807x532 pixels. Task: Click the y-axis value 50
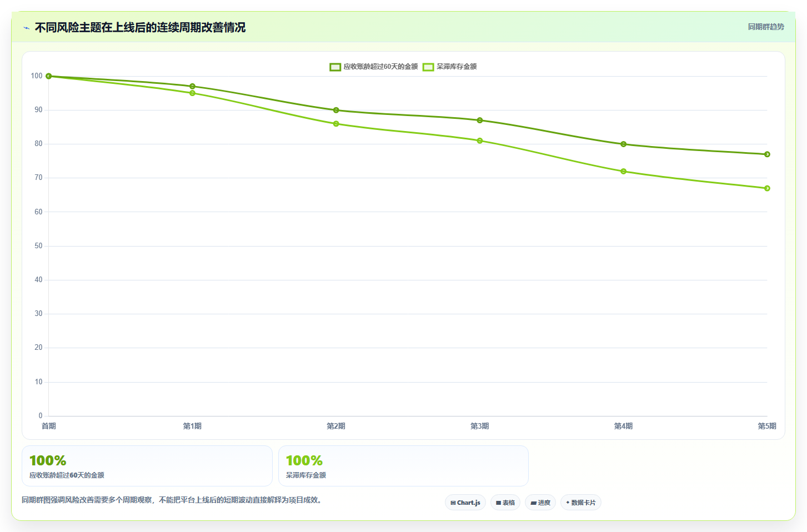point(38,245)
